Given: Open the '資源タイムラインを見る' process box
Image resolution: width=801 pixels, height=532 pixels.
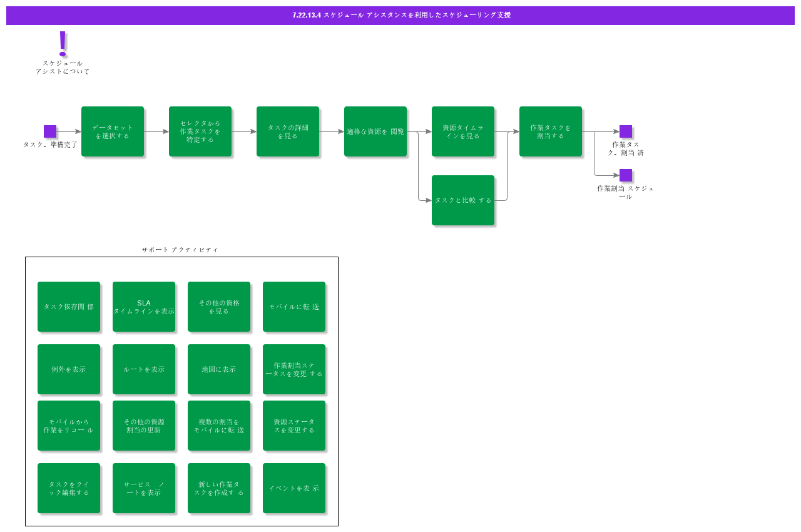Looking at the screenshot, I should 463,131.
